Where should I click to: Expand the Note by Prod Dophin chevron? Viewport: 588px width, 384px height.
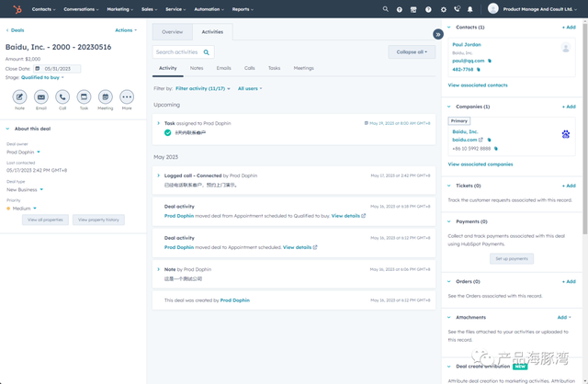point(158,269)
